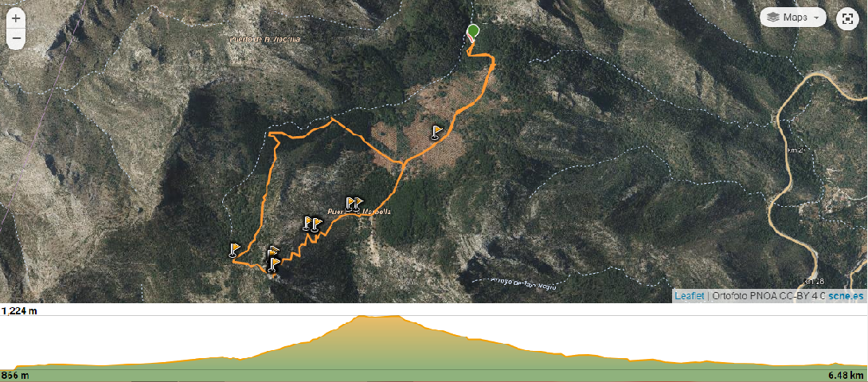The height and width of the screenshot is (382, 868).
Task: Open the Leaflet attribution link
Action: [x=689, y=295]
